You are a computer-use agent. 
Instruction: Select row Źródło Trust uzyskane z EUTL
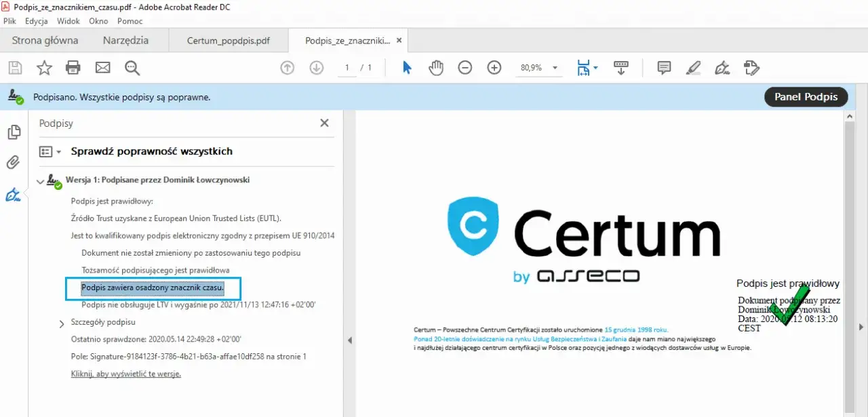click(176, 218)
